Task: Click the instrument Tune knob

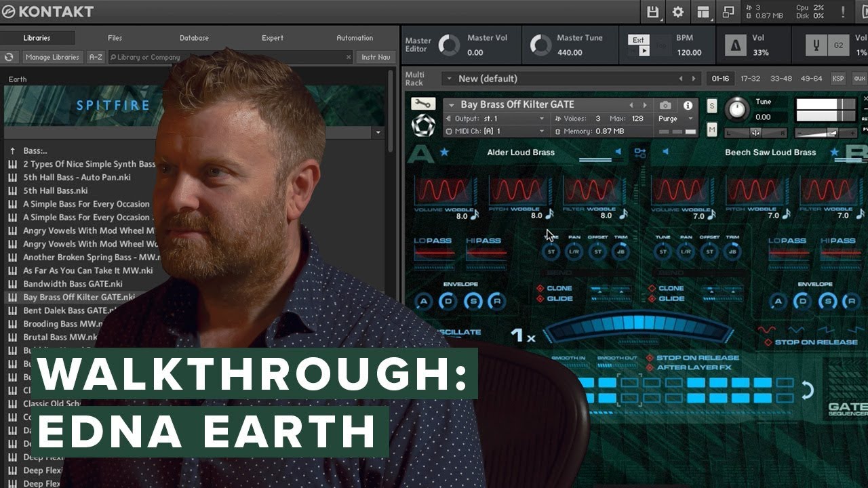Action: (x=737, y=109)
